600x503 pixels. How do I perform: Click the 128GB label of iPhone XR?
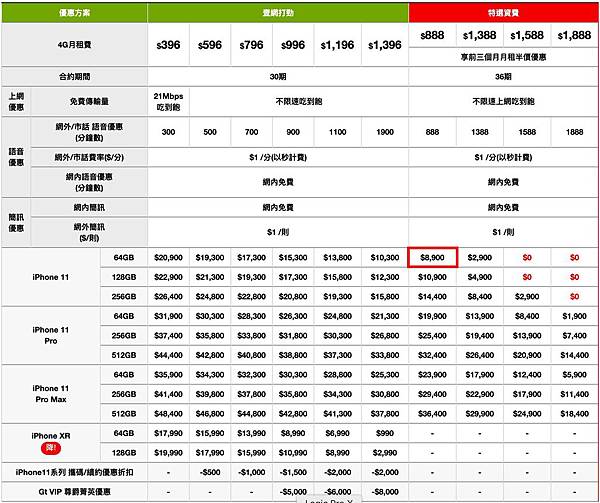pyautogui.click(x=124, y=453)
